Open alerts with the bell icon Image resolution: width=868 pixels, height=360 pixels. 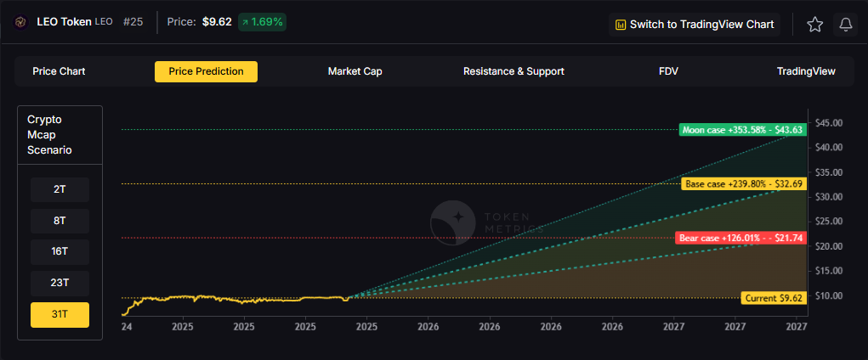click(x=845, y=25)
